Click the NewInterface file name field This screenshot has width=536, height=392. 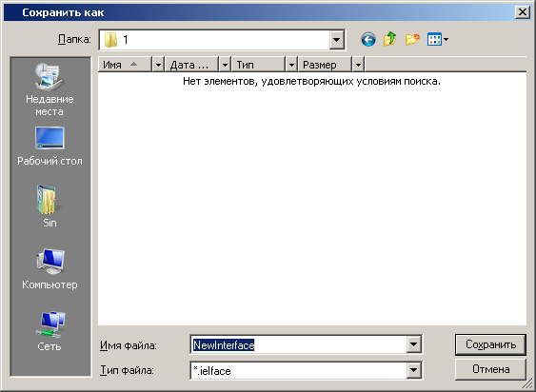(298, 344)
